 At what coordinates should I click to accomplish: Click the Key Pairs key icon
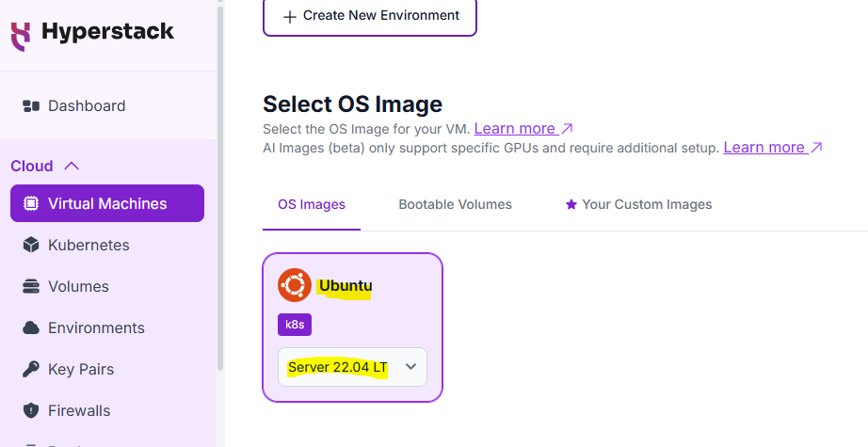pyautogui.click(x=30, y=370)
